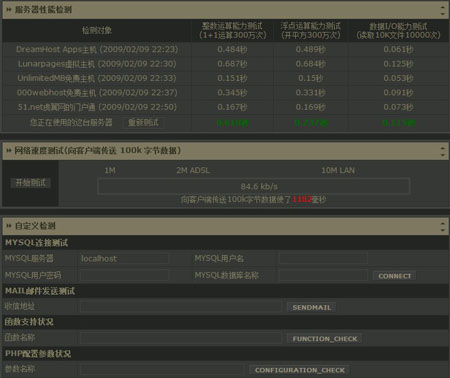The width and height of the screenshot is (450, 378).
Task: Click the 0.489秒 floating-point result
Action: point(310,49)
